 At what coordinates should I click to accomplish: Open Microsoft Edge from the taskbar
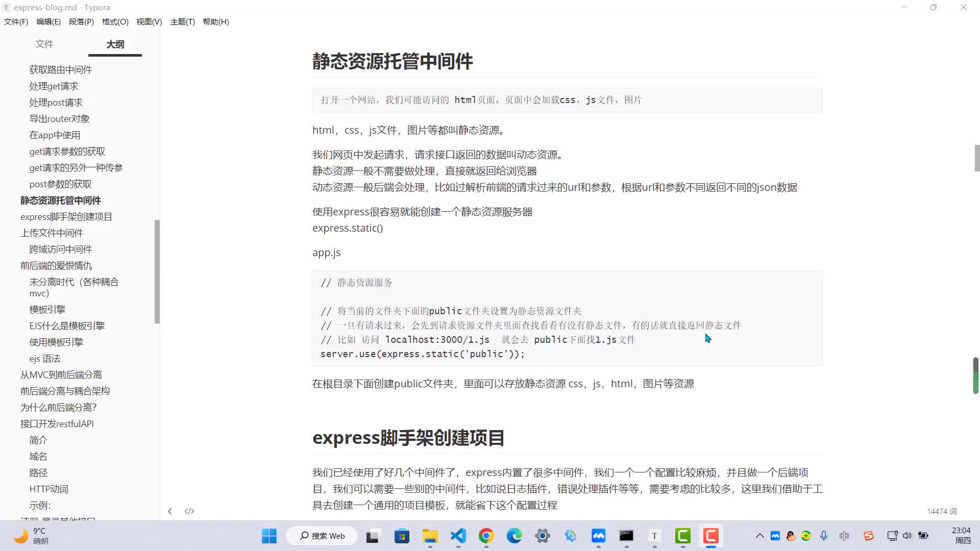pos(514,536)
